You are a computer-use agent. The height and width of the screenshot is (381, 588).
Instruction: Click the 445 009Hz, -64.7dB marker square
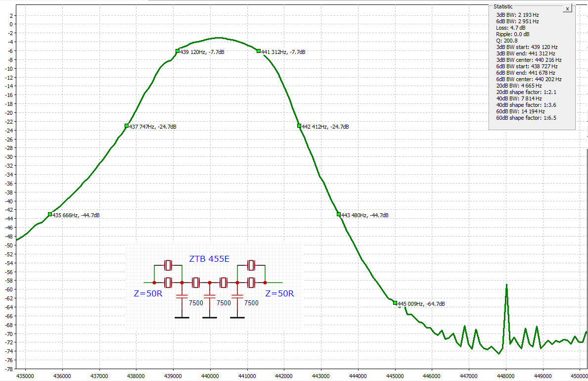[395, 303]
